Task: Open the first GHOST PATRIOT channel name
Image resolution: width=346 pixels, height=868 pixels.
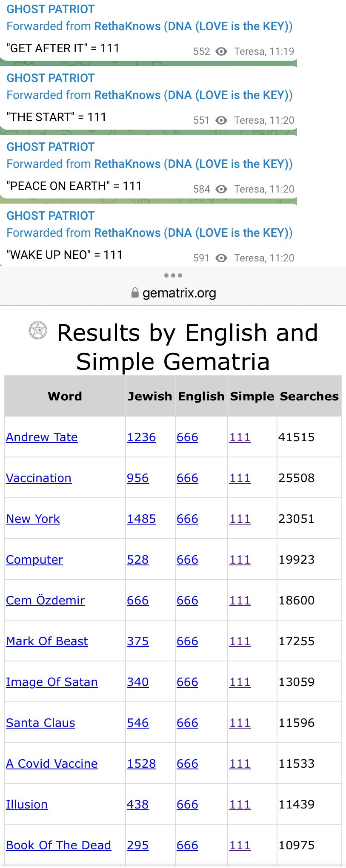Action: tap(51, 9)
